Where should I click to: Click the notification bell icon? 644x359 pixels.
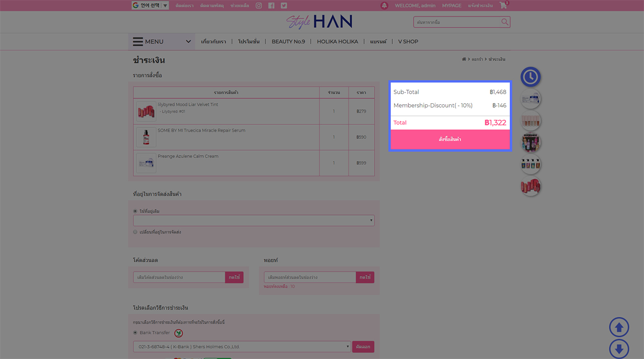tap(384, 6)
